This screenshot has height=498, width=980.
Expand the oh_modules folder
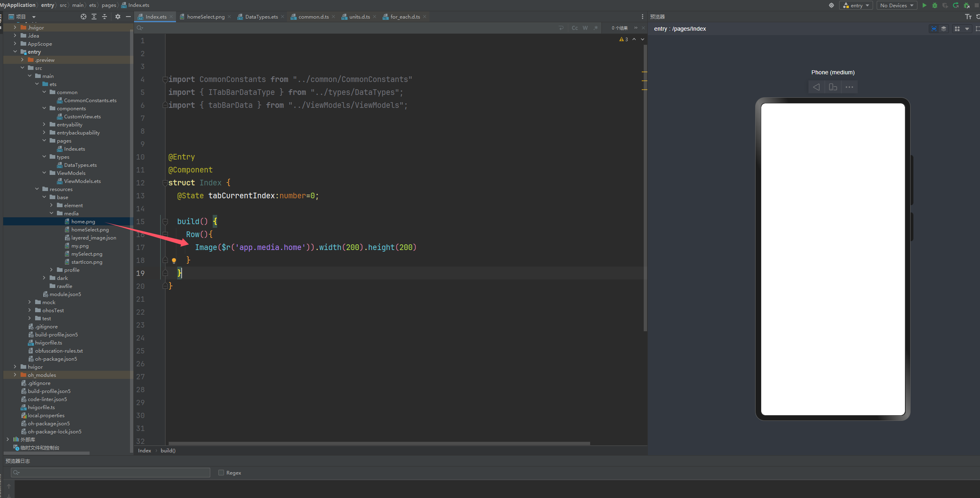(15, 375)
